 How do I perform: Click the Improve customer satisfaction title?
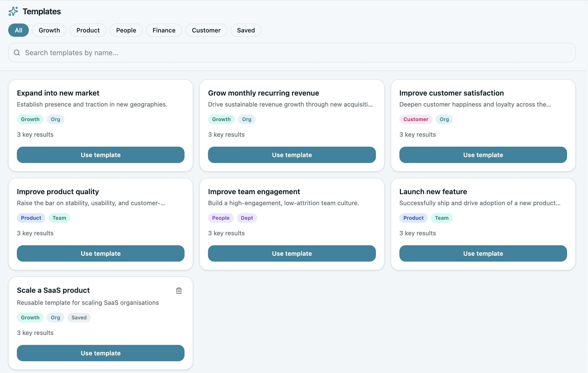[451, 93]
